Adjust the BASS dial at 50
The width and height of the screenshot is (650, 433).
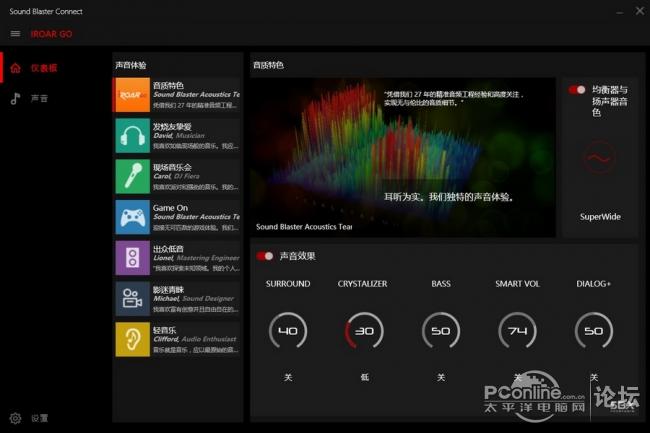(441, 331)
